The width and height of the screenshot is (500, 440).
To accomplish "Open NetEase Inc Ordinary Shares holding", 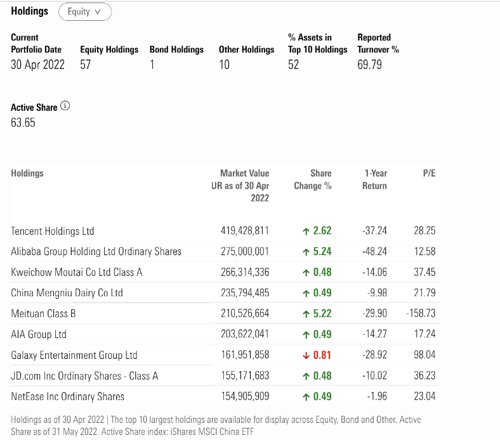I will [68, 397].
